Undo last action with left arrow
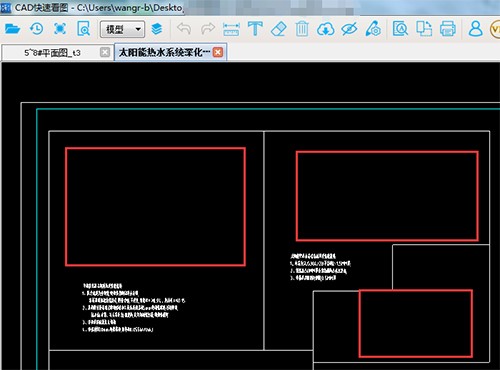The height and width of the screenshot is (370, 500). point(184,29)
